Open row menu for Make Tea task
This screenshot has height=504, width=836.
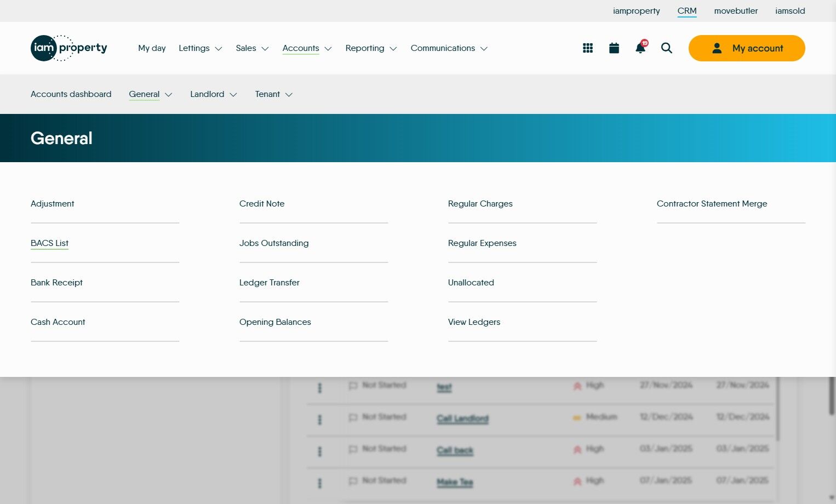pyautogui.click(x=320, y=483)
